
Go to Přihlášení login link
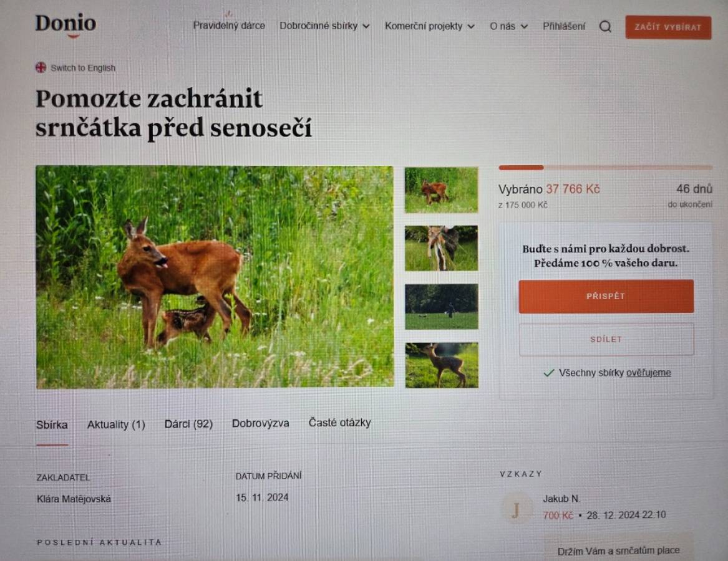pyautogui.click(x=564, y=26)
